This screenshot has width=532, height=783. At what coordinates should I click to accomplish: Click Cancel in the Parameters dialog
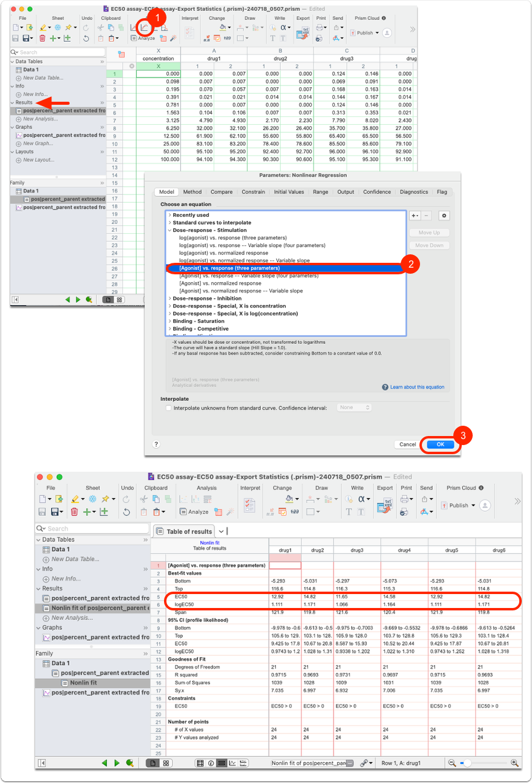pos(408,444)
